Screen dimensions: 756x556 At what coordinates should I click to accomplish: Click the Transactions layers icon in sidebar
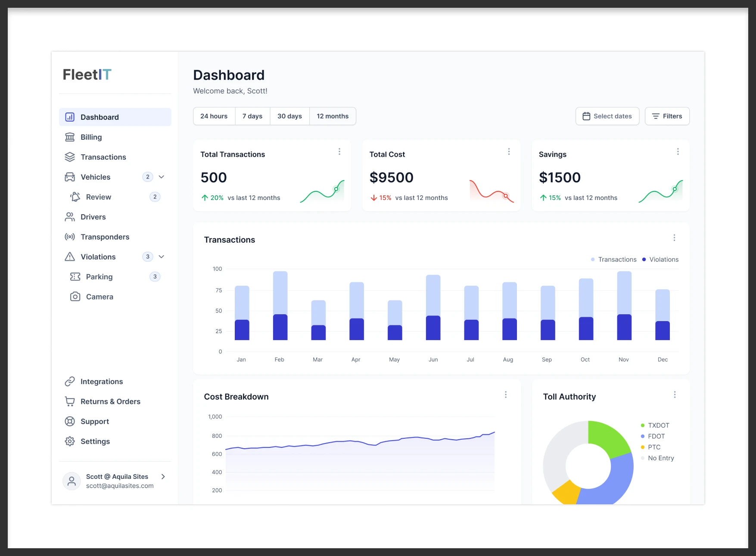pyautogui.click(x=70, y=157)
